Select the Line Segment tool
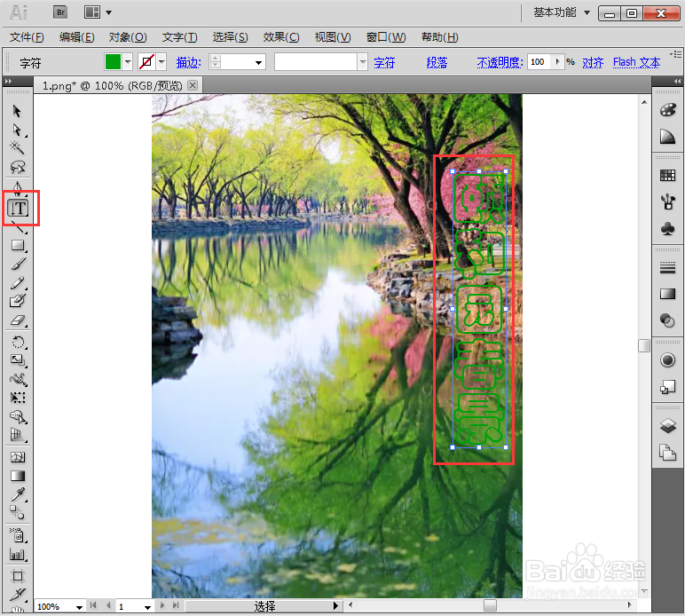Screen dimensions: 685x616 (x=18, y=226)
